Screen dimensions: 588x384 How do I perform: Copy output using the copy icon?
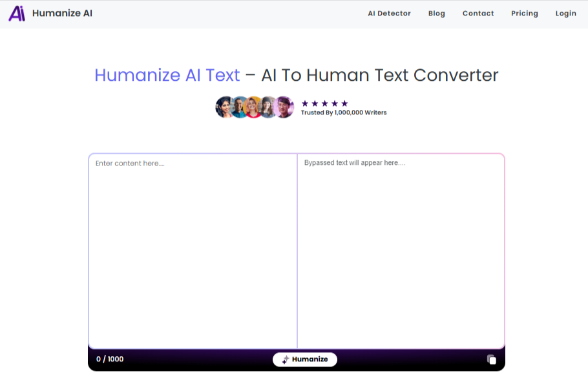coord(491,359)
